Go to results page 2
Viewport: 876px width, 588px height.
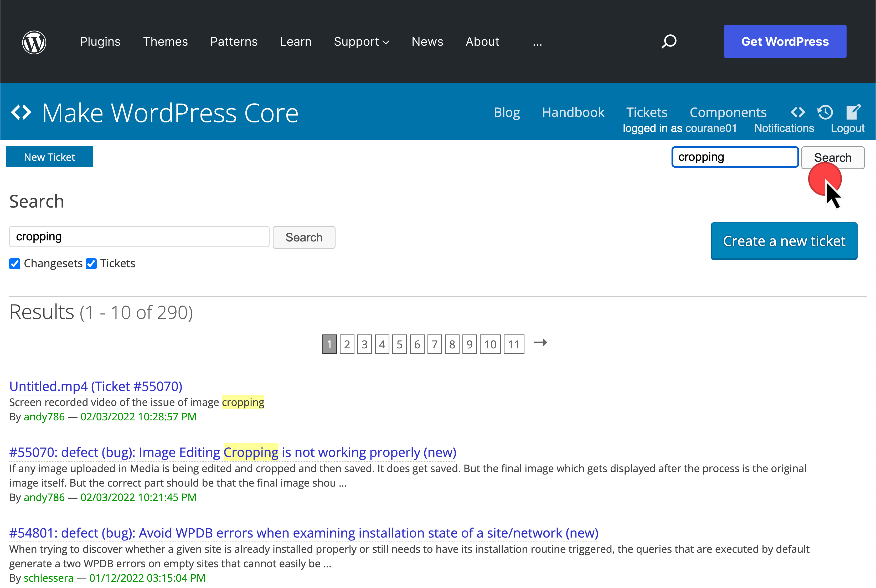347,344
